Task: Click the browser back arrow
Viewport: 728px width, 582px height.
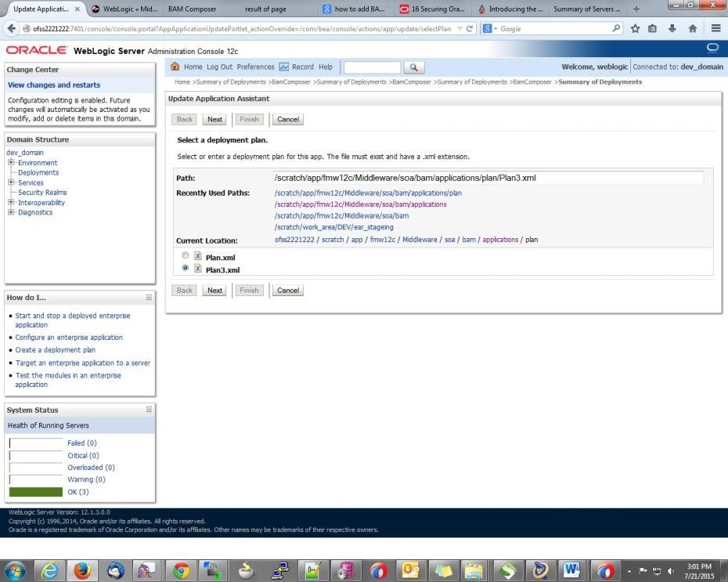Action: pos(11,28)
